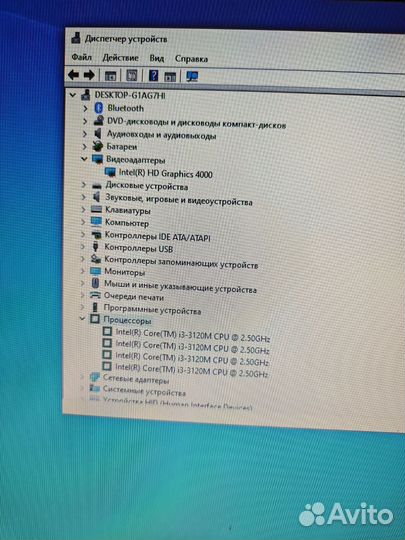Image resolution: width=405 pixels, height=540 pixels.
Task: Open the Справка menu
Action: (191, 59)
